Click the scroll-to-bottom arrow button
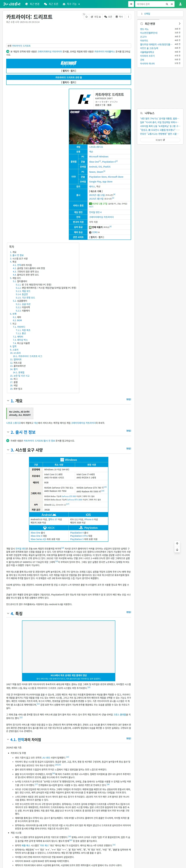Viewport: 186px width, 868px height. (x=177, y=550)
